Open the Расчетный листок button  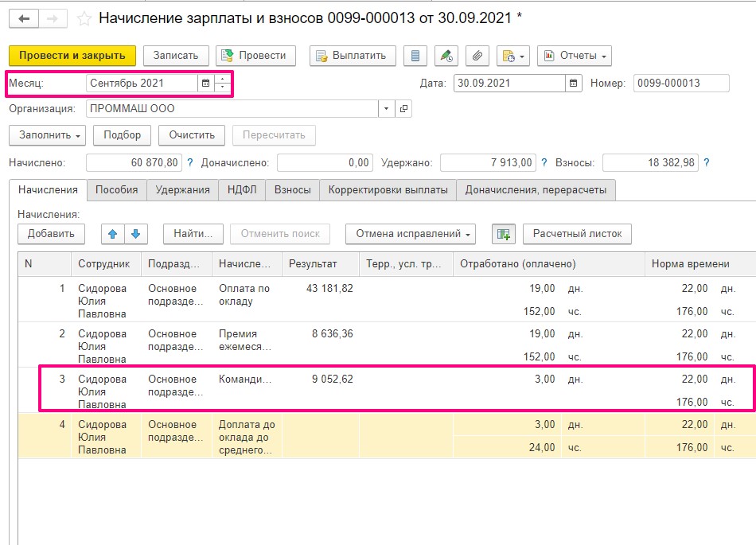click(x=577, y=234)
